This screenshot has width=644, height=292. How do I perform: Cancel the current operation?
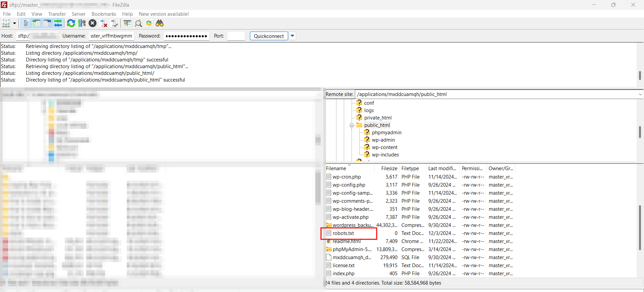[93, 23]
